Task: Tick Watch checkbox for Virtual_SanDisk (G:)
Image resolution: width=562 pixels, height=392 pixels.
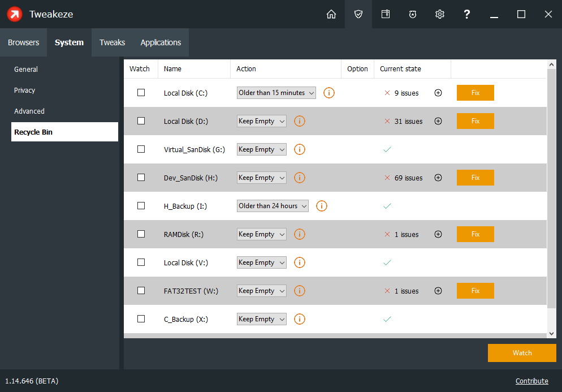Action: pyautogui.click(x=141, y=149)
